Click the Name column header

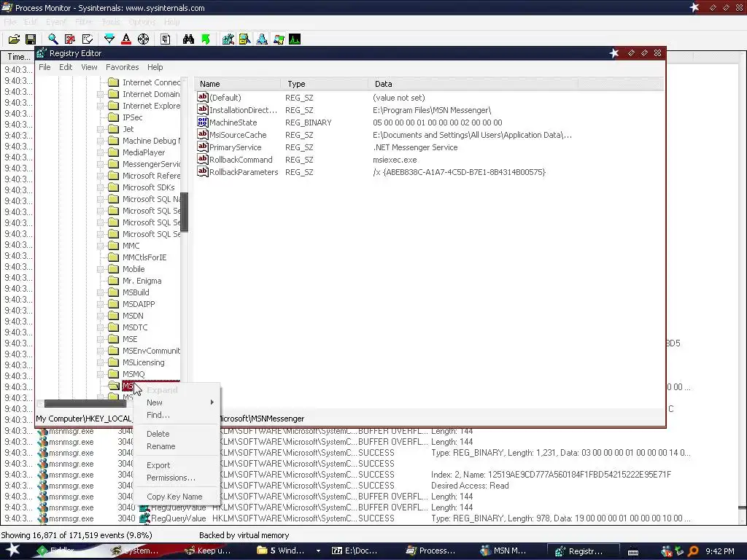pyautogui.click(x=237, y=84)
